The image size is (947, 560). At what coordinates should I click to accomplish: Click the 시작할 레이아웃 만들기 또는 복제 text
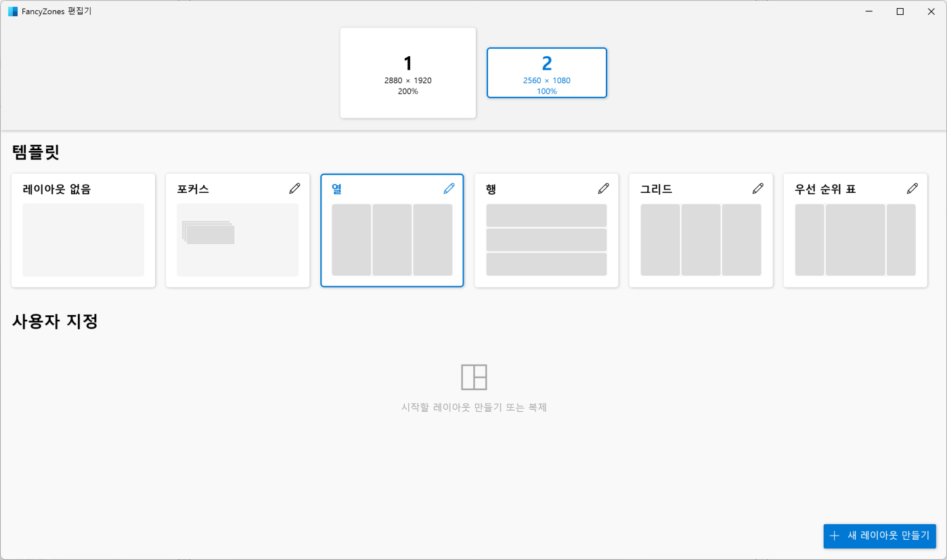(474, 408)
